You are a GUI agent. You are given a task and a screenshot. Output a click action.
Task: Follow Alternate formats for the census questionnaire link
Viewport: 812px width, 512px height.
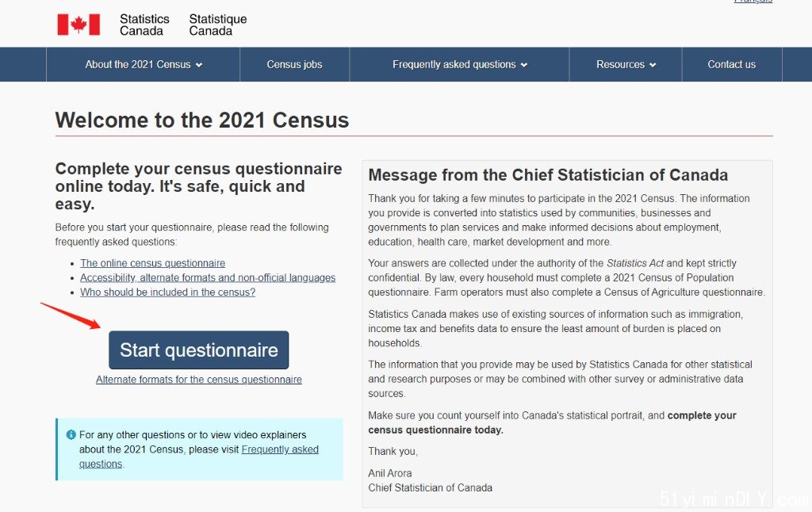click(199, 380)
